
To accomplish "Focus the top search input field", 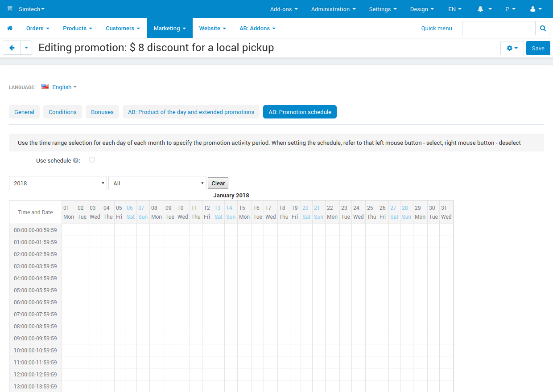I will tap(498, 28).
